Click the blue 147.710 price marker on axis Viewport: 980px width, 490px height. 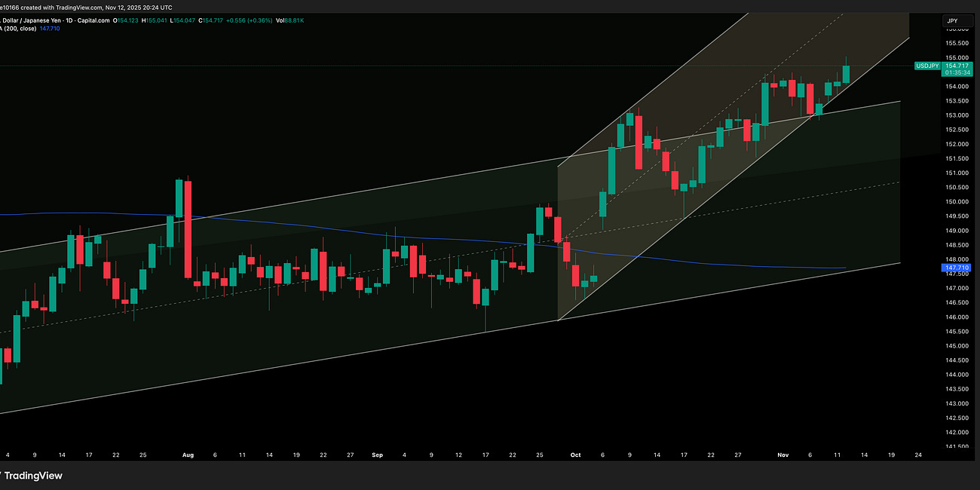pyautogui.click(x=954, y=268)
